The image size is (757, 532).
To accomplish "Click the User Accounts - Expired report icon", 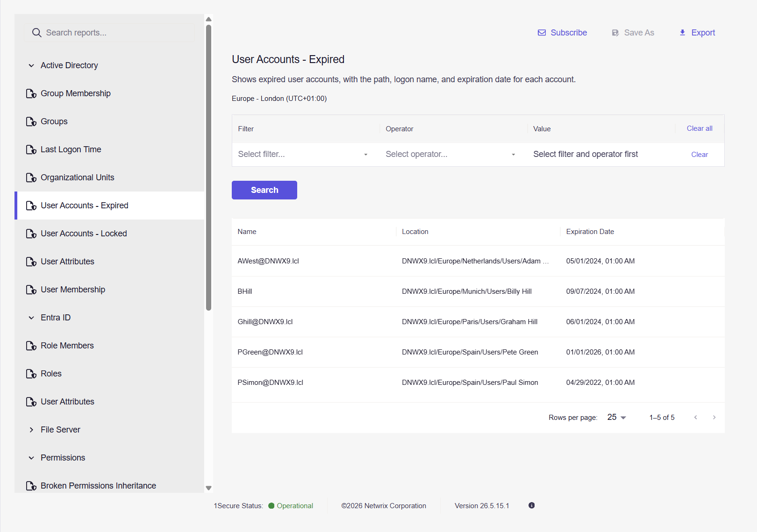I will point(31,206).
